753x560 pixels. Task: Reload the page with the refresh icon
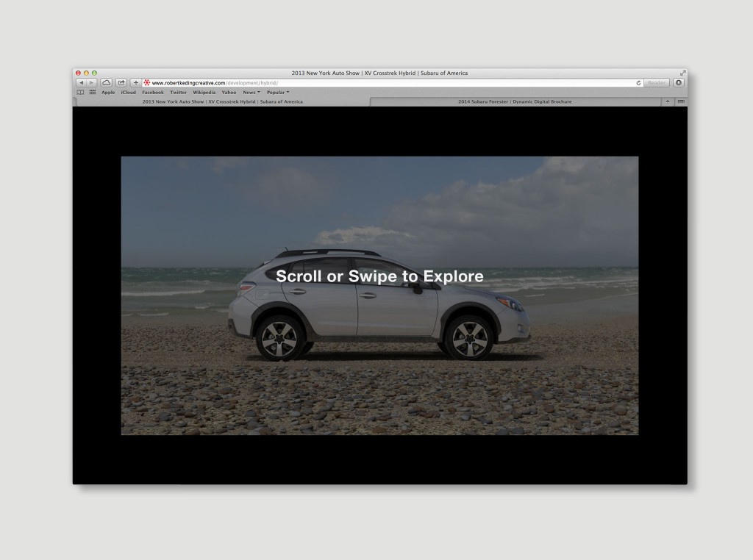(x=638, y=83)
